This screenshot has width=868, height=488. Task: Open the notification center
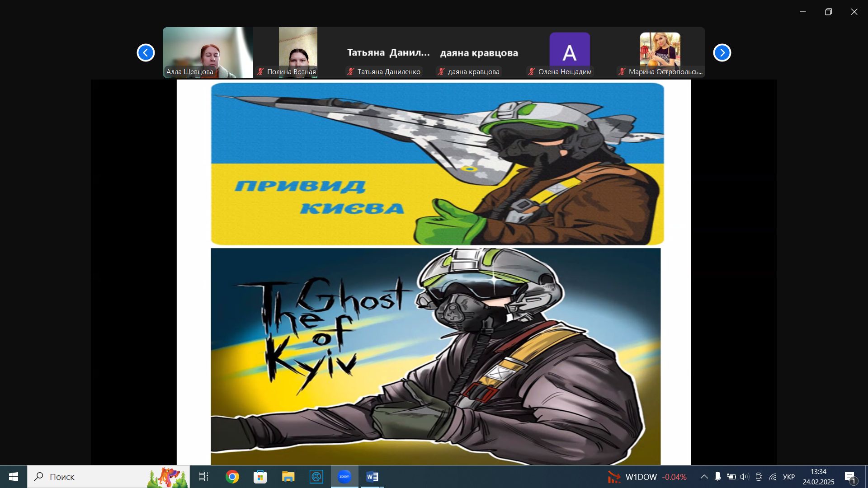(x=850, y=477)
